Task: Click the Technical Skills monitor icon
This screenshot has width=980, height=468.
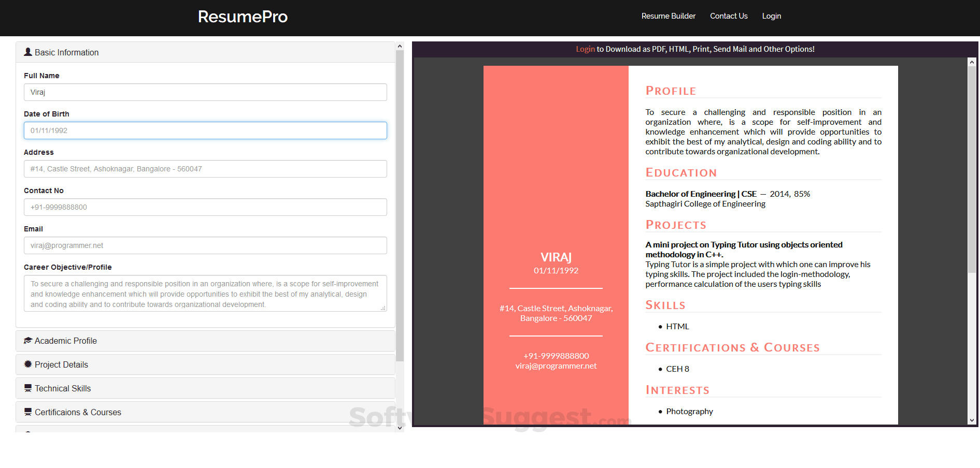Action: pos(28,388)
